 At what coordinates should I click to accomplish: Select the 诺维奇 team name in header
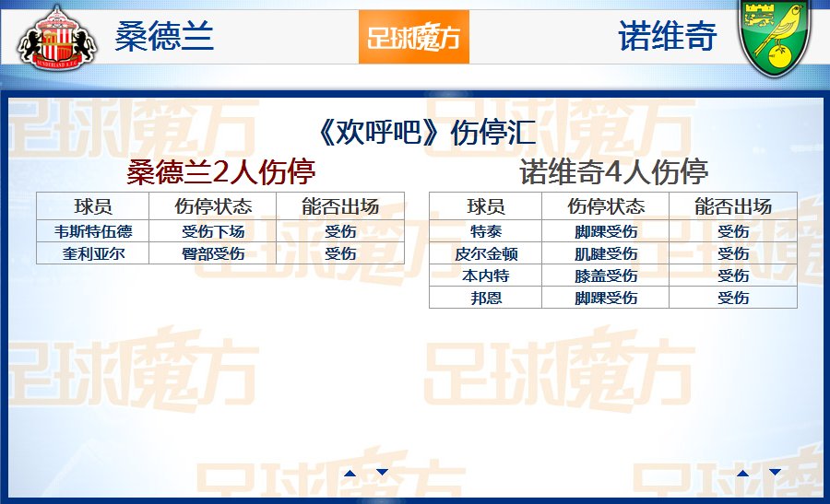coord(667,37)
